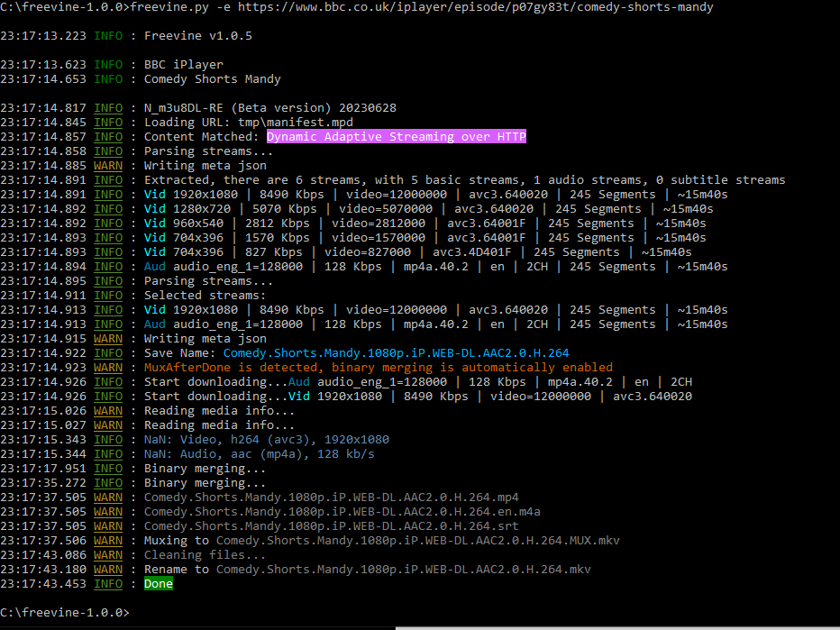Click the file name ending in 'H.264.srt'
The height and width of the screenshot is (630, 840).
pos(331,526)
